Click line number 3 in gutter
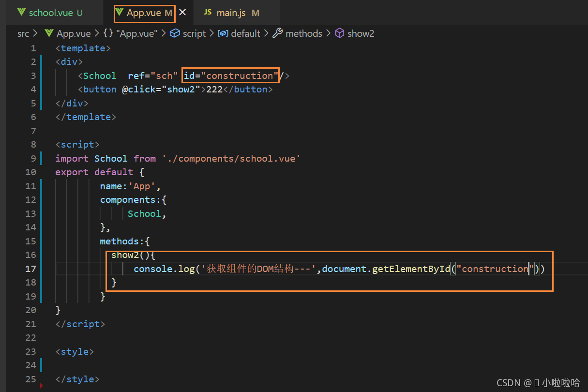 [33, 75]
